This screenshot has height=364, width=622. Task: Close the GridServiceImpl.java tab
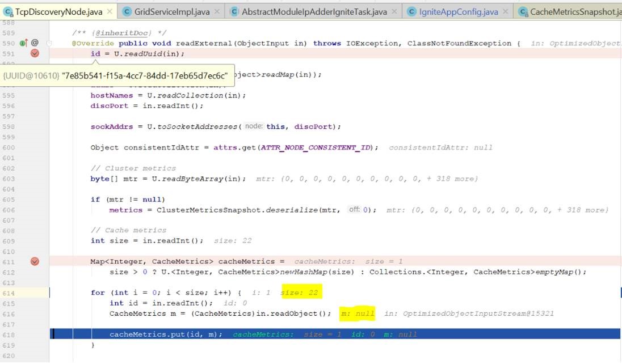[x=217, y=11]
